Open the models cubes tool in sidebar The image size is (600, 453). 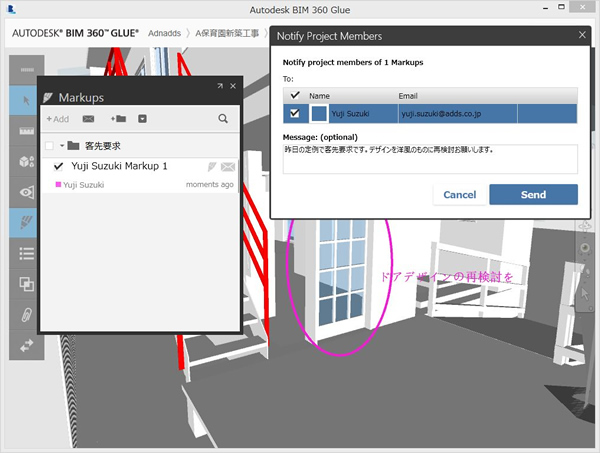coord(26,162)
